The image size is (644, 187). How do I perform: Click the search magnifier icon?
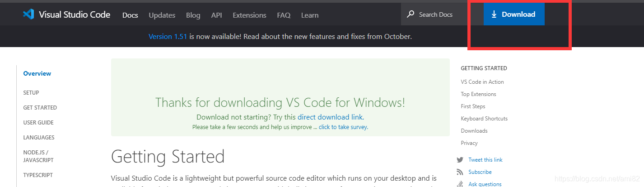pos(411,14)
